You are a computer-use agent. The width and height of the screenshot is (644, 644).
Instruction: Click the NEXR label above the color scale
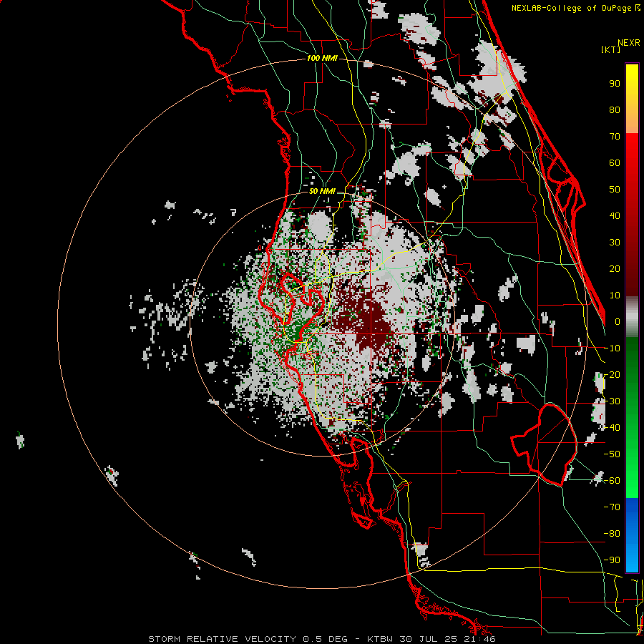(628, 43)
